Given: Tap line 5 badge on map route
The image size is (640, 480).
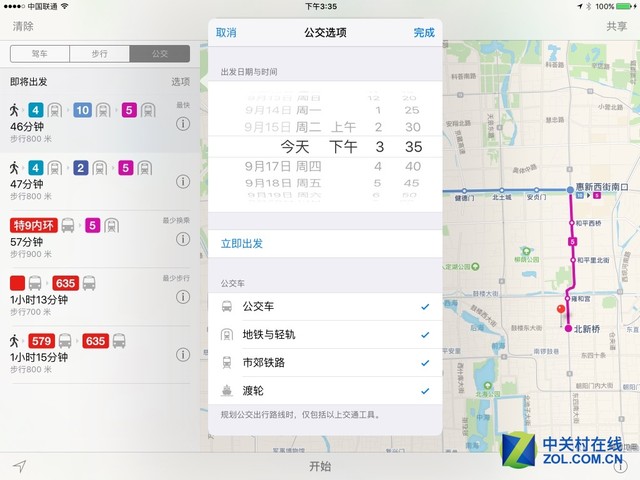Looking at the screenshot, I should [x=573, y=242].
